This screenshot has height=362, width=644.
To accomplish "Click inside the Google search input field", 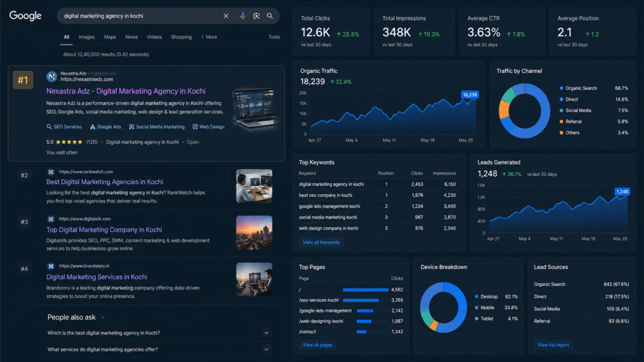I will tap(140, 16).
